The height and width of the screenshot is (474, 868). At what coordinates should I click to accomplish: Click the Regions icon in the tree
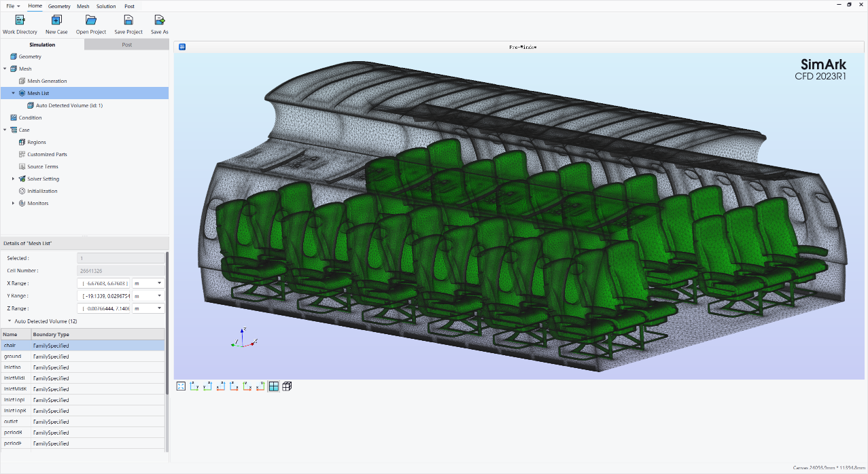click(22, 142)
